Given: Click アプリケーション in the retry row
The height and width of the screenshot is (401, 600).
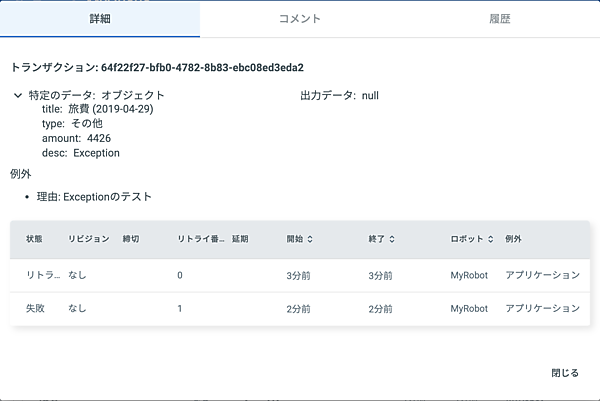Looking at the screenshot, I should click(x=542, y=275).
